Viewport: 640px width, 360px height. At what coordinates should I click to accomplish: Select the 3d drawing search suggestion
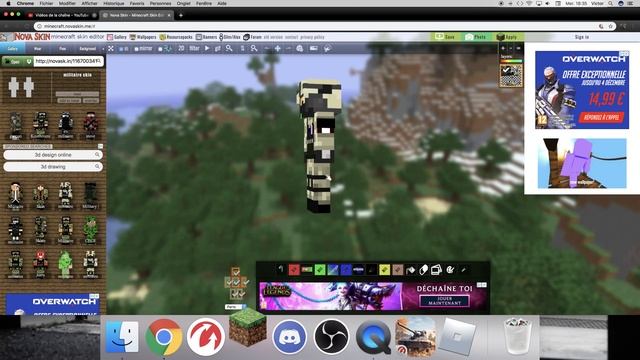click(53, 167)
